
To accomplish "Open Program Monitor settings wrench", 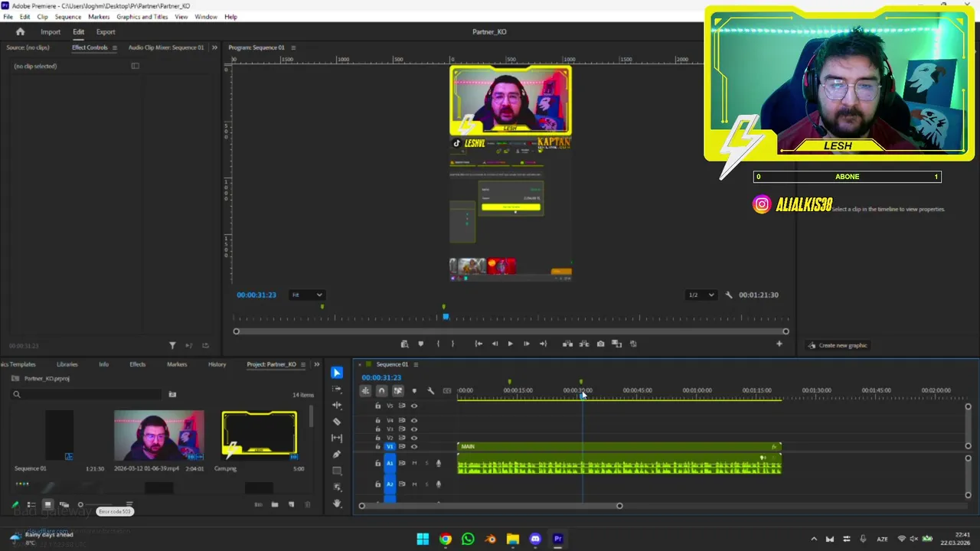I will pos(729,295).
